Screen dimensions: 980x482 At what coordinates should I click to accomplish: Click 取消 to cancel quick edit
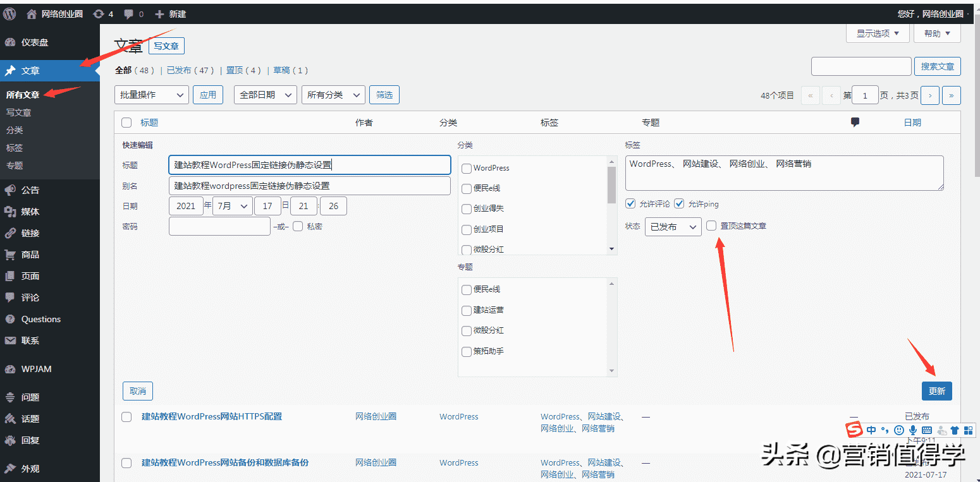click(x=138, y=391)
